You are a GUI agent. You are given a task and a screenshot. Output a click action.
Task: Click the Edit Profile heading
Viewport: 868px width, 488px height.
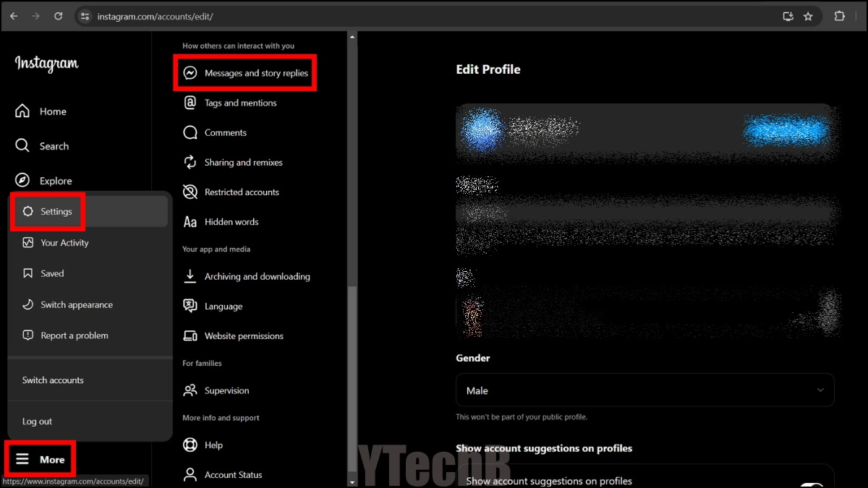click(x=488, y=69)
